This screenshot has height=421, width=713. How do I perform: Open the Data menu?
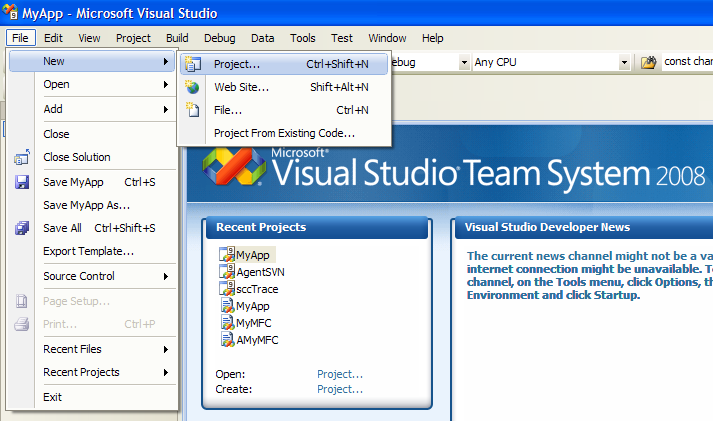pos(262,38)
